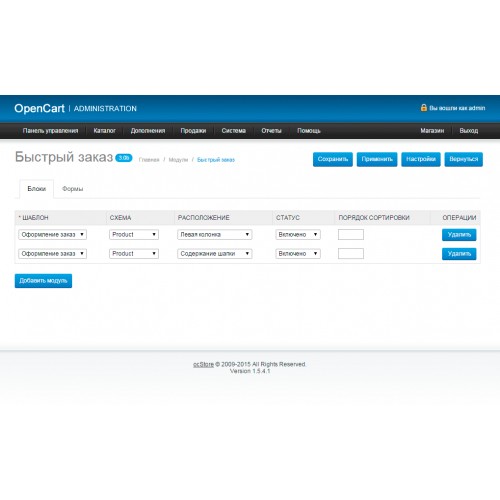The height and width of the screenshot is (500, 500).
Task: Delete the first module row with Удалить
Action: tap(459, 235)
